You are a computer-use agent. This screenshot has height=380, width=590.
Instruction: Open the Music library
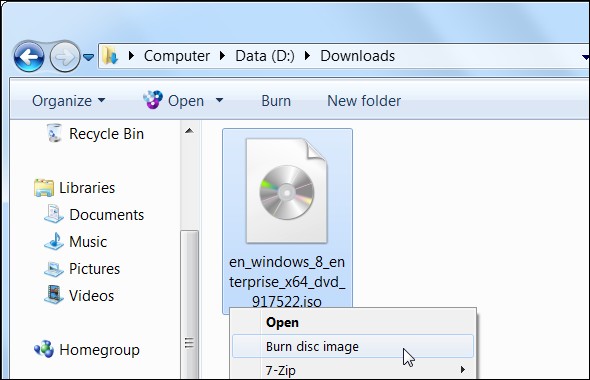click(88, 242)
